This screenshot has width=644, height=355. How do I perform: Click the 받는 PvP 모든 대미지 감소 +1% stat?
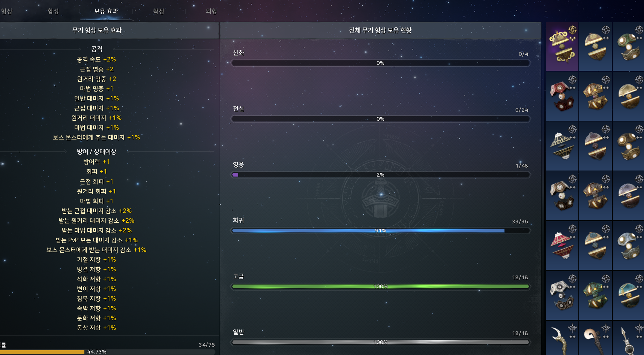pyautogui.click(x=96, y=240)
